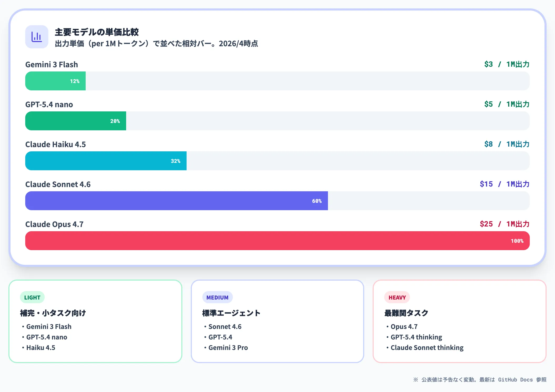Select Haiku 4.5 in LIGHT list
The image size is (555, 392).
pos(40,348)
